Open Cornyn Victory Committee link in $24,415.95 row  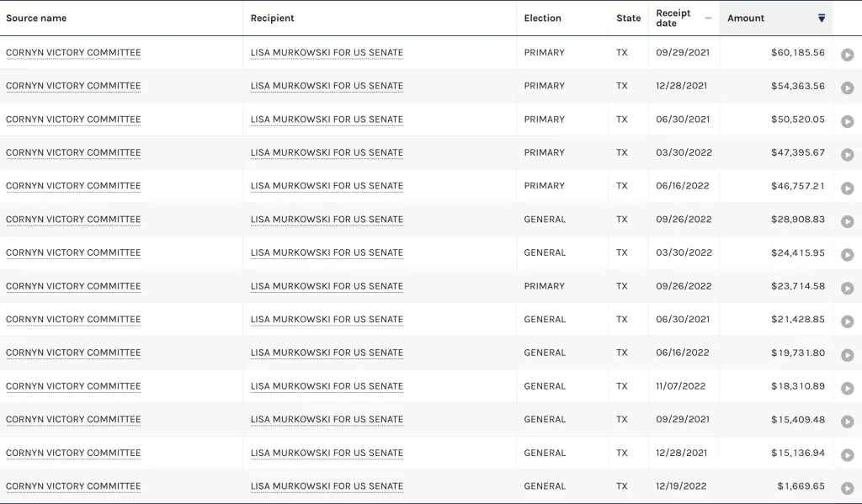point(73,252)
